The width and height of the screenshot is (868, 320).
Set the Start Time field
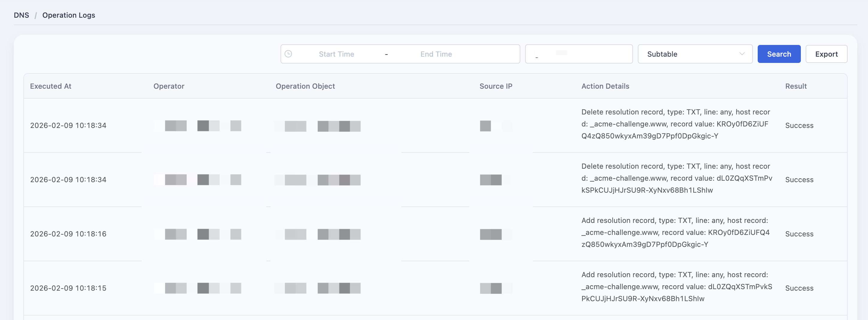coord(336,54)
